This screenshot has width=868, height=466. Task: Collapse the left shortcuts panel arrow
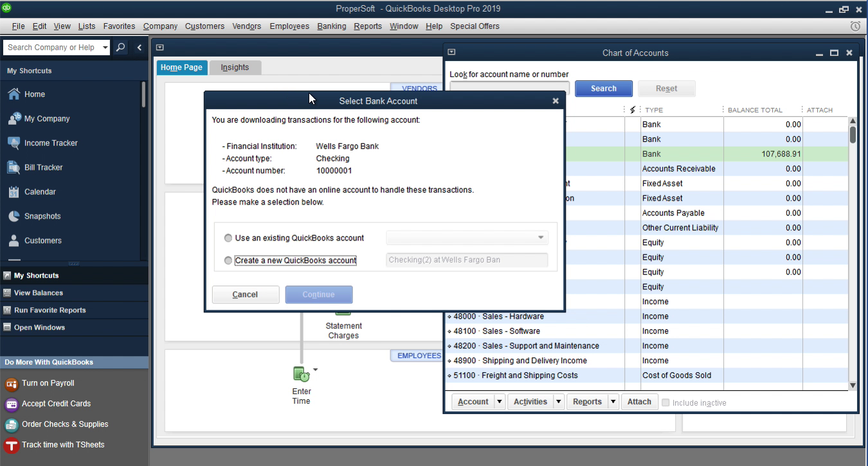(140, 48)
